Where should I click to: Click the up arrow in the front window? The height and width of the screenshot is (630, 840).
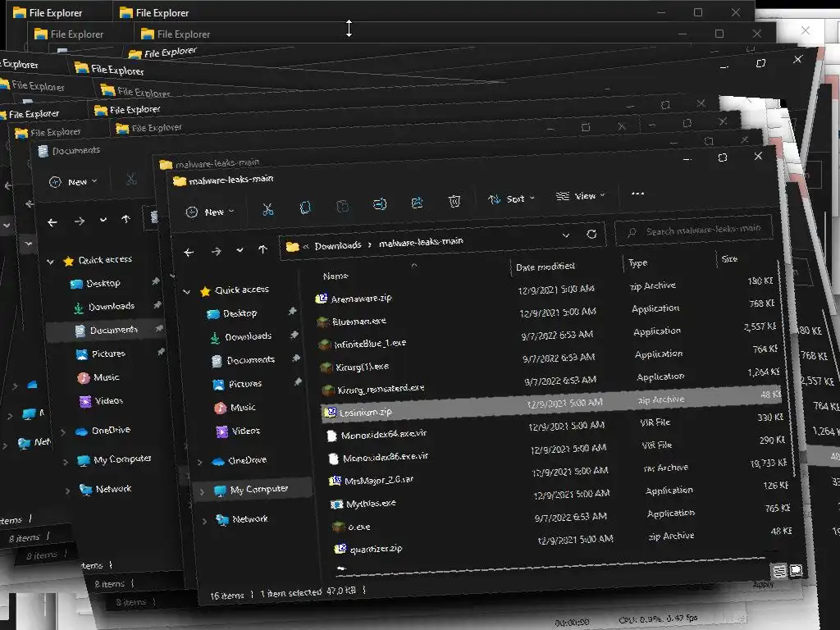click(262, 249)
